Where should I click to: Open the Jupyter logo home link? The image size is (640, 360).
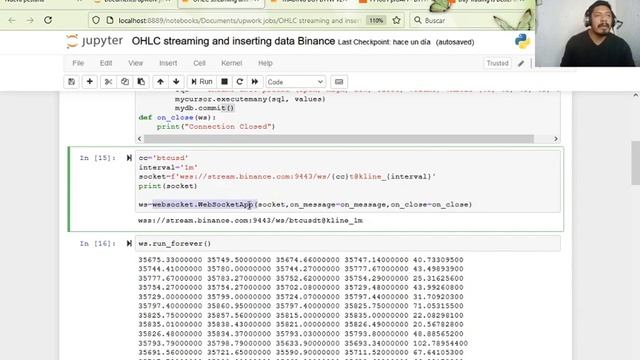point(95,41)
